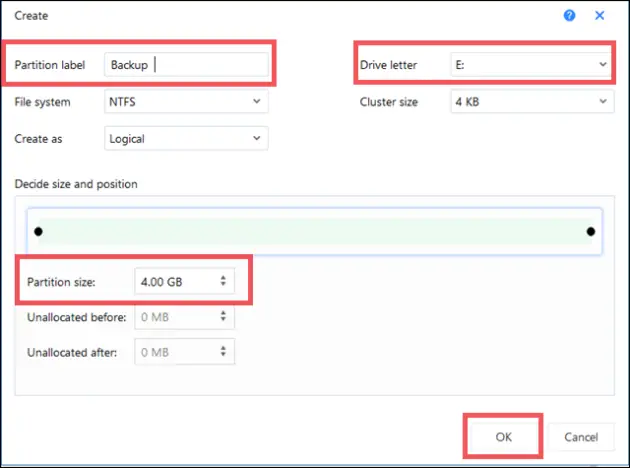The height and width of the screenshot is (468, 630).
Task: Increase Unallocated after with up arrow
Action: point(222,347)
